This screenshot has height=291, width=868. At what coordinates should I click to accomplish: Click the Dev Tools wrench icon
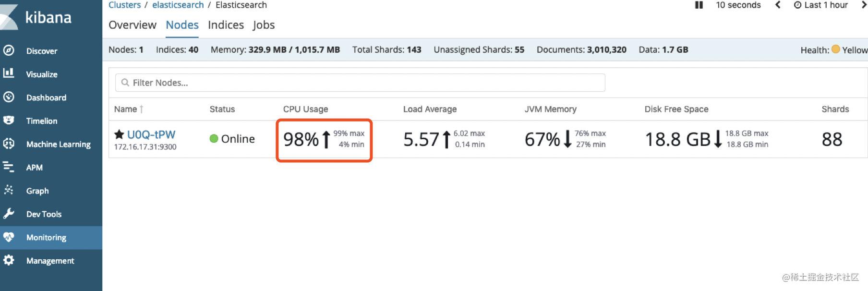tap(9, 213)
